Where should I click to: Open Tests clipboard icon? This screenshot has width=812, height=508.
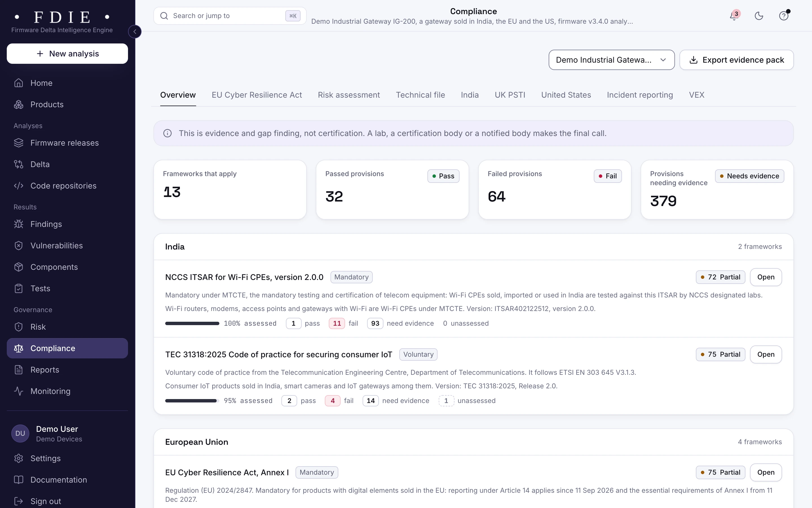(19, 289)
